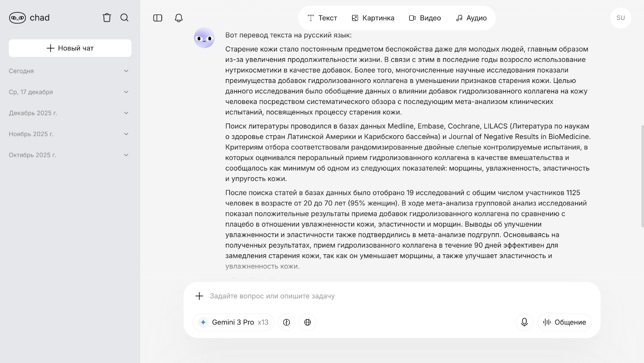Click the Новый чат button
Screen dimensions: 644x363
[70, 48]
